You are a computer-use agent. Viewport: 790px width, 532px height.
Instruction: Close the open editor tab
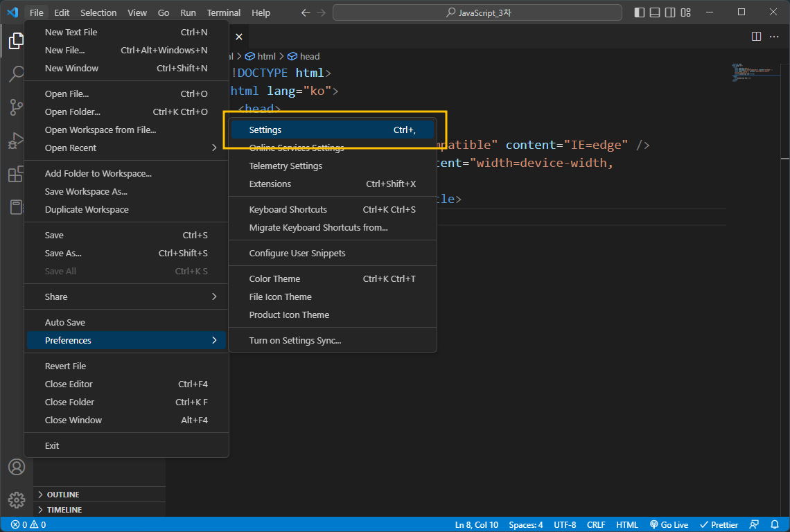239,36
